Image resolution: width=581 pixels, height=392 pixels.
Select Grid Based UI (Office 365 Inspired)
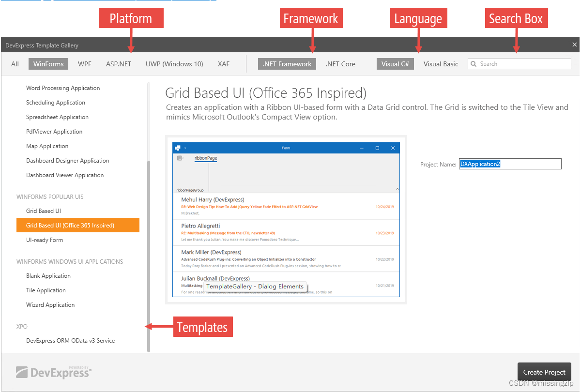[78, 226]
